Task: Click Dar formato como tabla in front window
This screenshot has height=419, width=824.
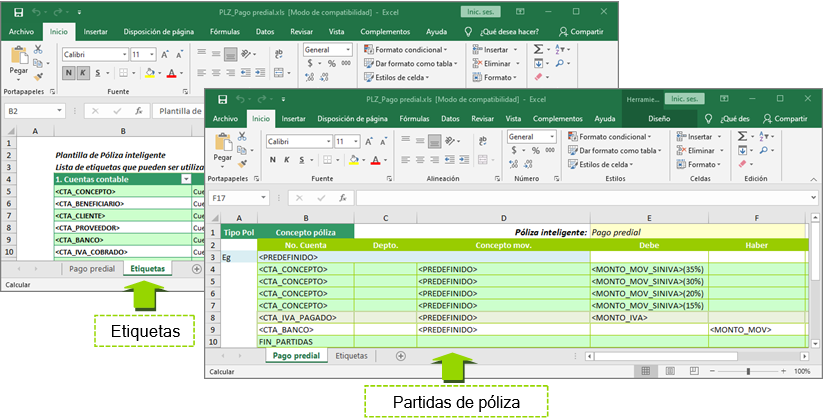Action: [x=613, y=150]
